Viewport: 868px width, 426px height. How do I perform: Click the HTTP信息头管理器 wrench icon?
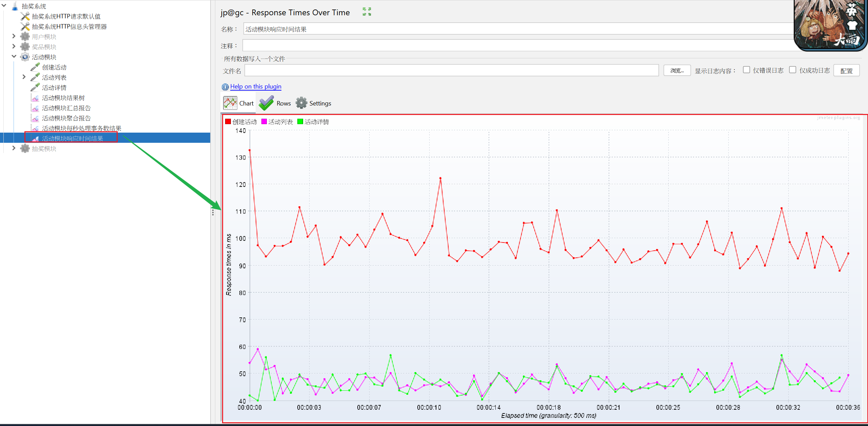(25, 26)
